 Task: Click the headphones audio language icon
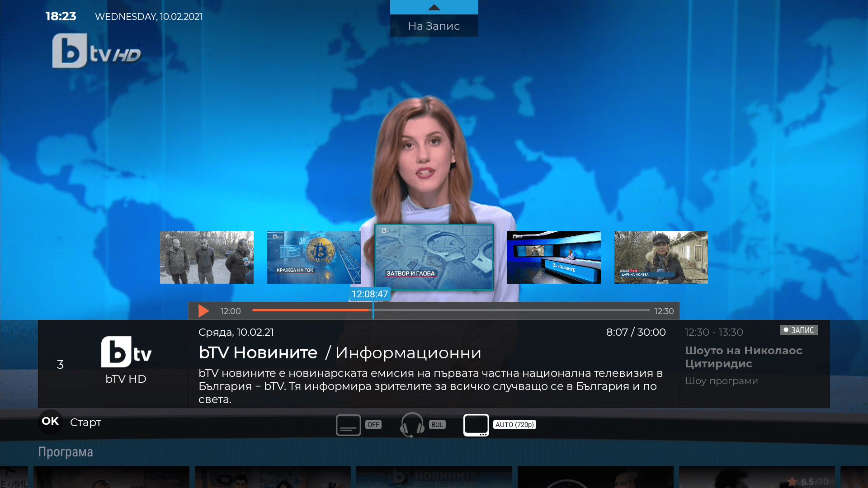pyautogui.click(x=412, y=425)
